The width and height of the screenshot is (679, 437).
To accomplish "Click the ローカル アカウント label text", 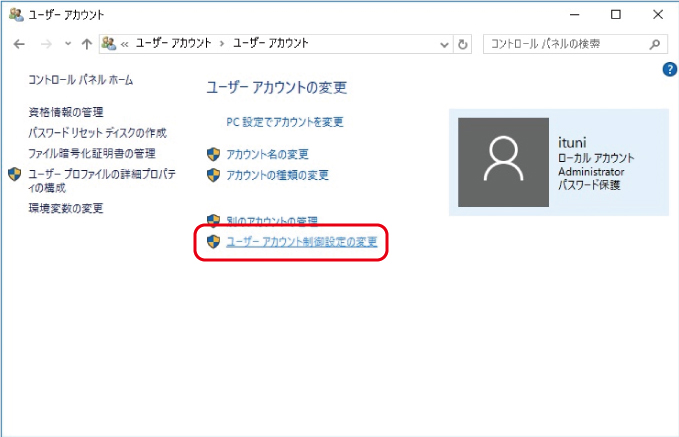I will click(x=596, y=158).
